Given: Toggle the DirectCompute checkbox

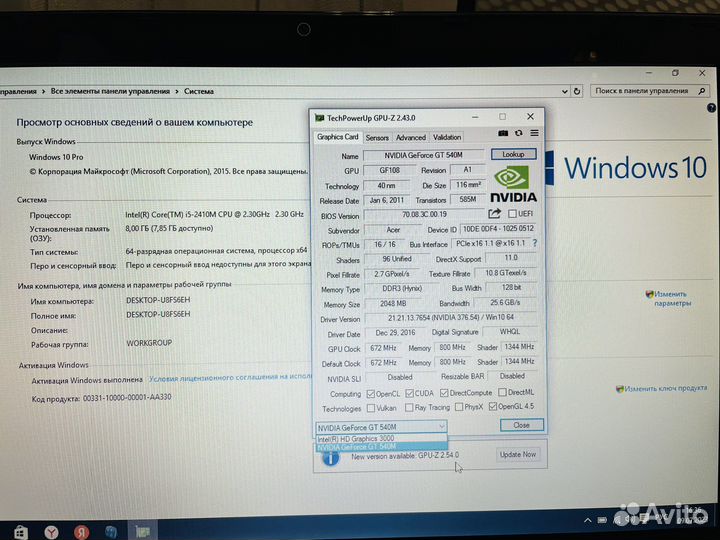Looking at the screenshot, I should coord(444,393).
